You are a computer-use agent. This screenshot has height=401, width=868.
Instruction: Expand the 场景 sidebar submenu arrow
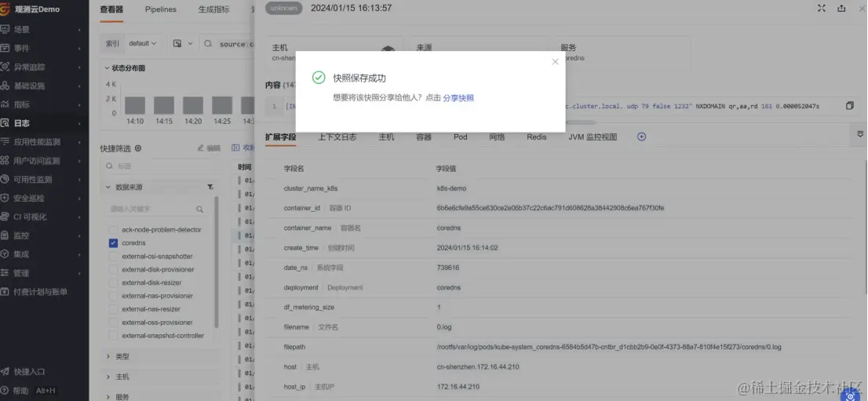click(80, 29)
